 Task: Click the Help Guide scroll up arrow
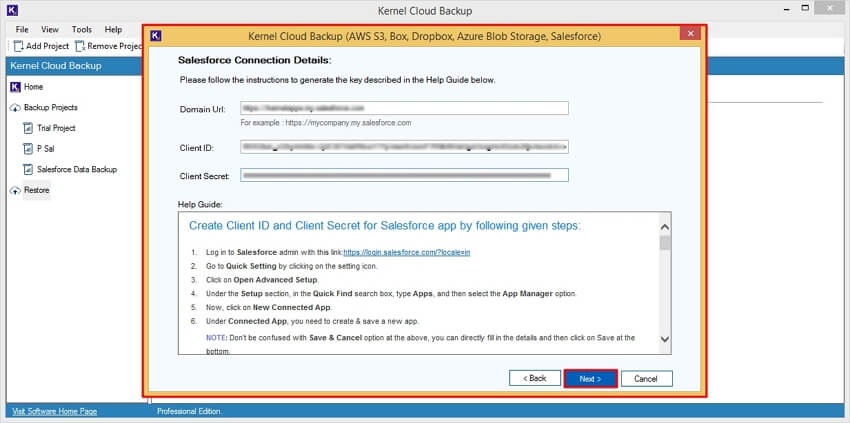pos(665,227)
